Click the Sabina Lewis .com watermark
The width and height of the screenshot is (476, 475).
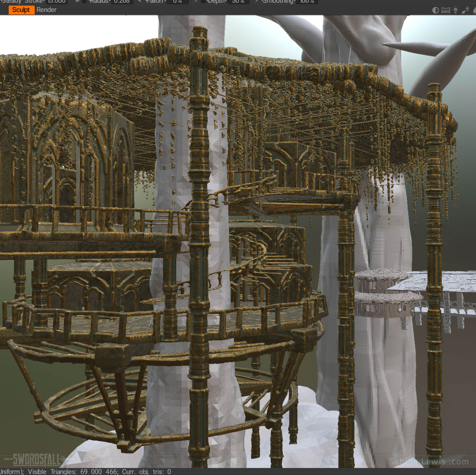429,462
